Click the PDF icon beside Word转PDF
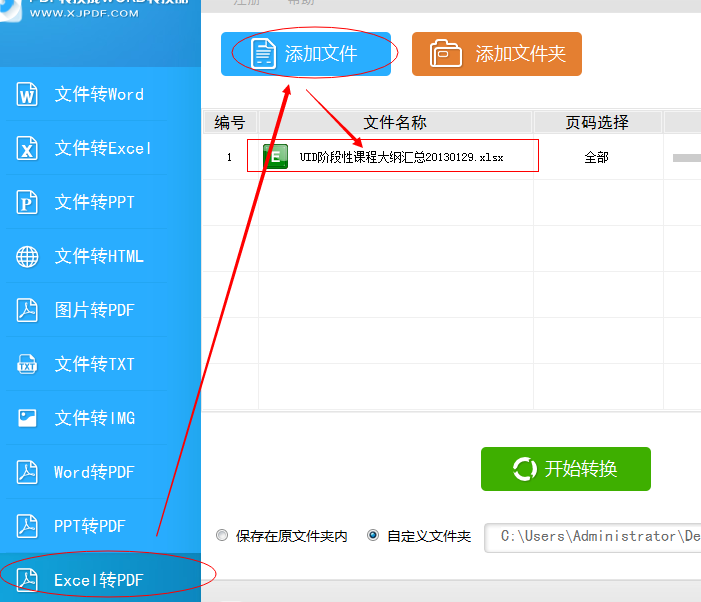The width and height of the screenshot is (701, 602). click(x=27, y=472)
